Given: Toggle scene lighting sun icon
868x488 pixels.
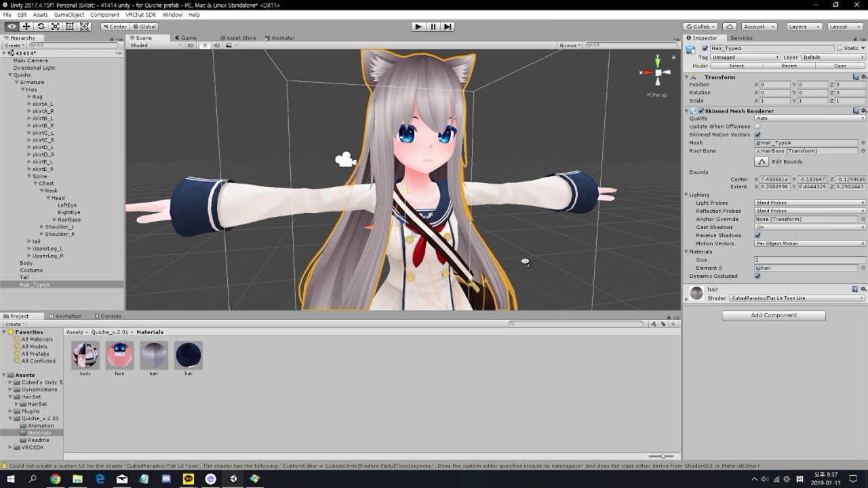Looking at the screenshot, I should [x=205, y=45].
